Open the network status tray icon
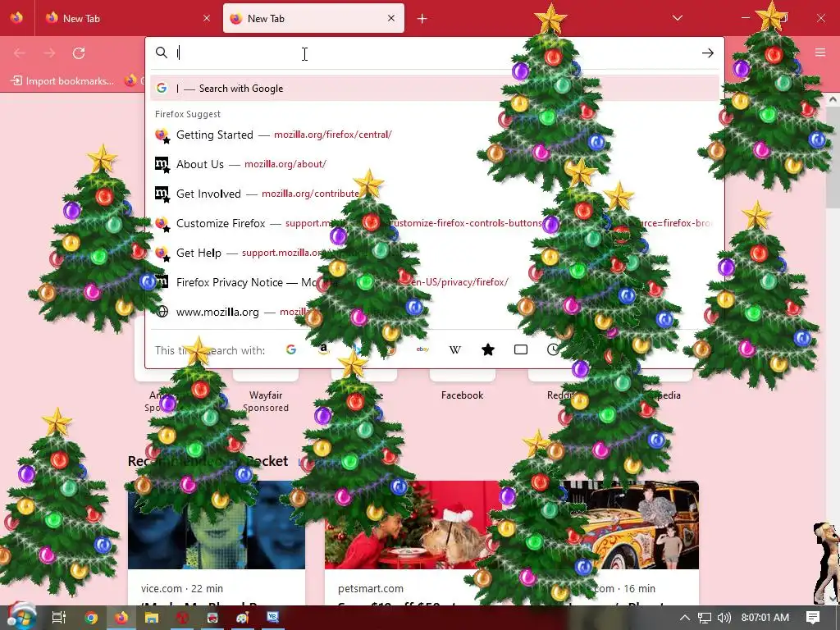The image size is (840, 630). point(705,618)
